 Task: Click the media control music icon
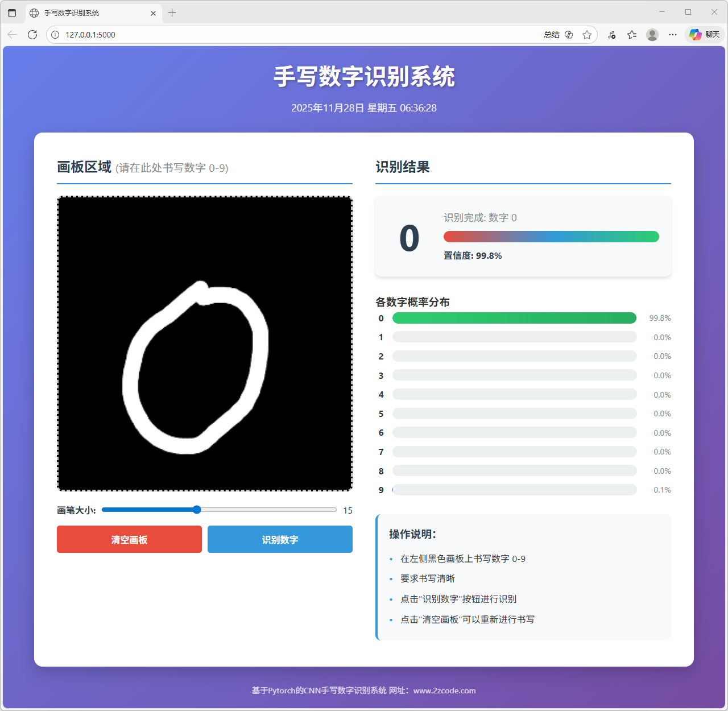click(x=611, y=35)
